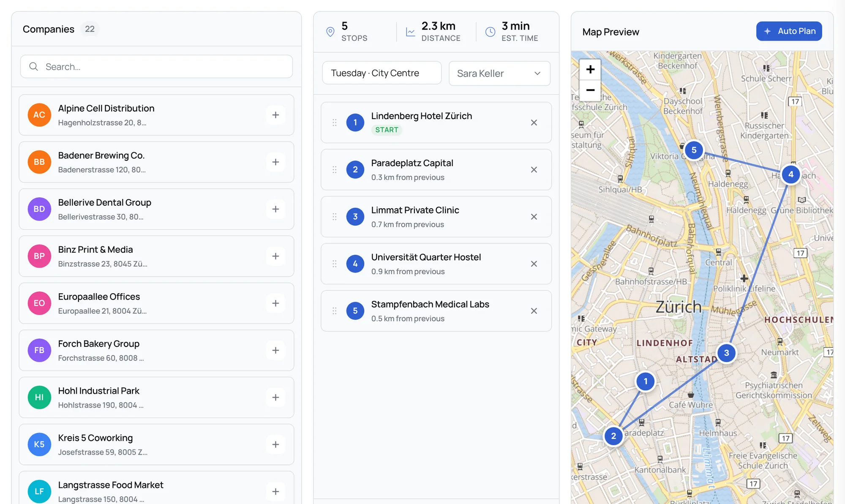Click the 2.3 km distance value

(x=438, y=26)
